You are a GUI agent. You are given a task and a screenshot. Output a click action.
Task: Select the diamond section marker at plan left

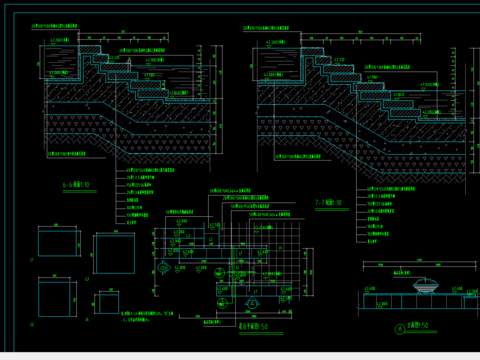[x=164, y=268]
